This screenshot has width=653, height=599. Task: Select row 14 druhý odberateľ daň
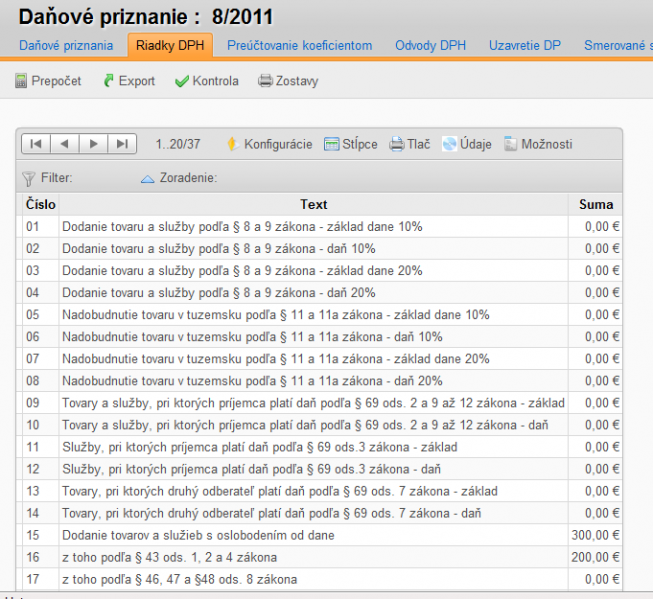pos(319,514)
